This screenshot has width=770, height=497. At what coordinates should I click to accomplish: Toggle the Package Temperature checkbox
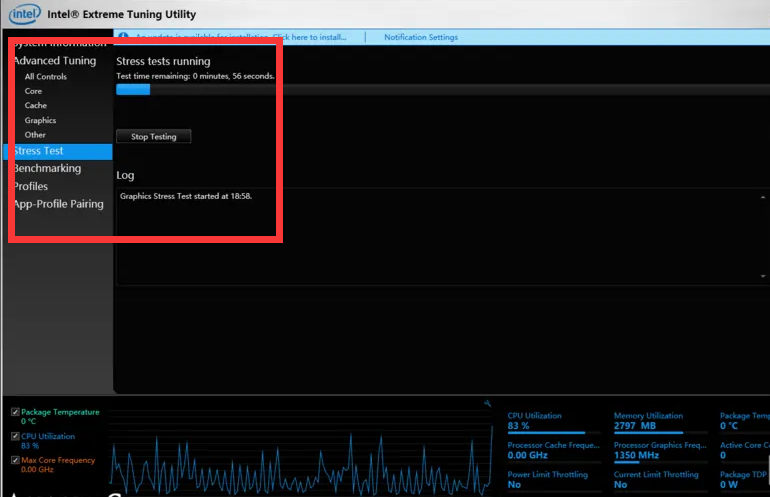pos(15,412)
